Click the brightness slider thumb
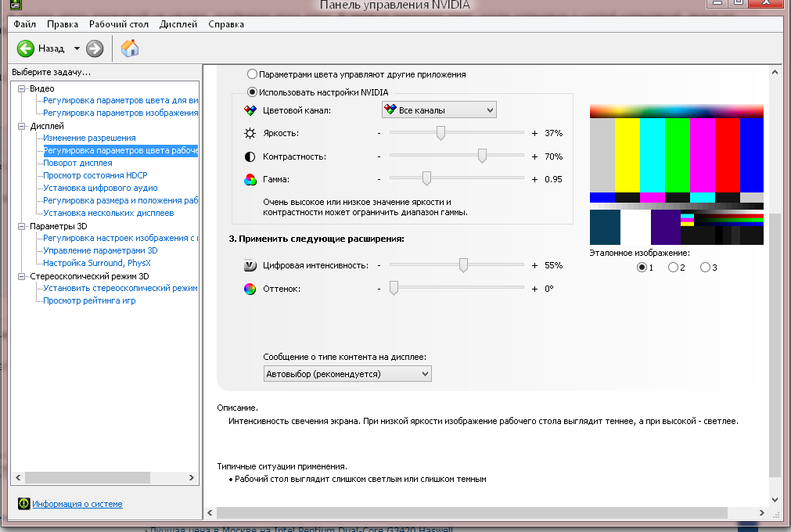The image size is (791, 532). [x=441, y=133]
